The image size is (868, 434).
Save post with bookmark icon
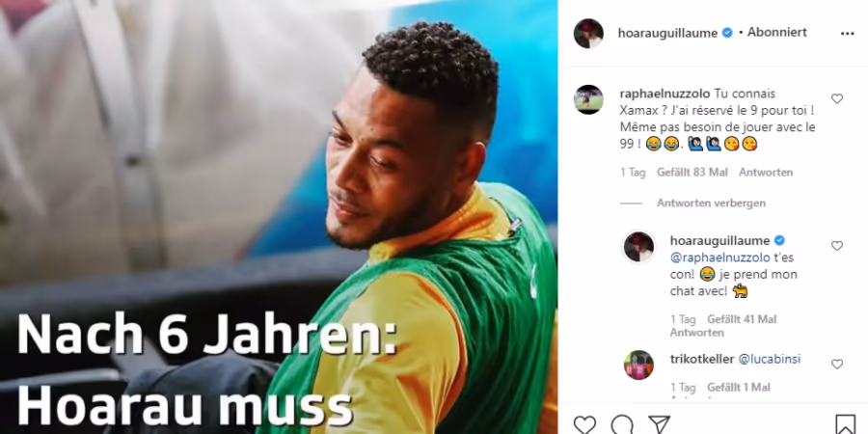(845, 424)
